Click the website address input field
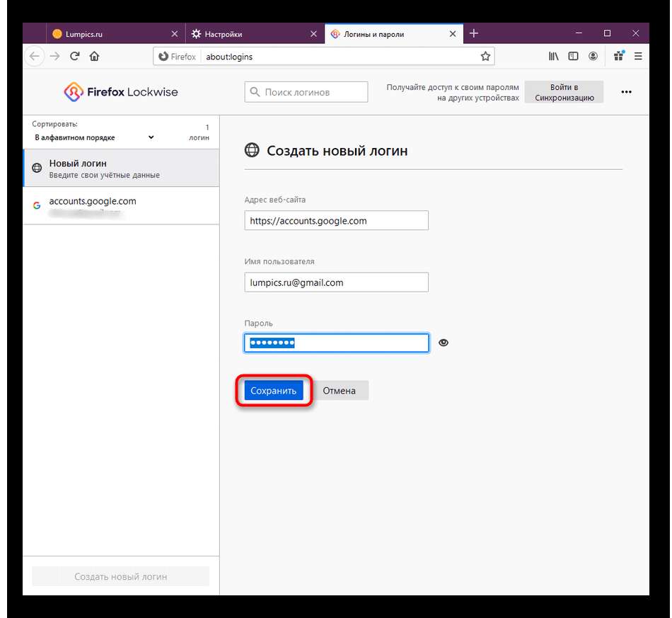This screenshot has width=672, height=618. click(337, 220)
